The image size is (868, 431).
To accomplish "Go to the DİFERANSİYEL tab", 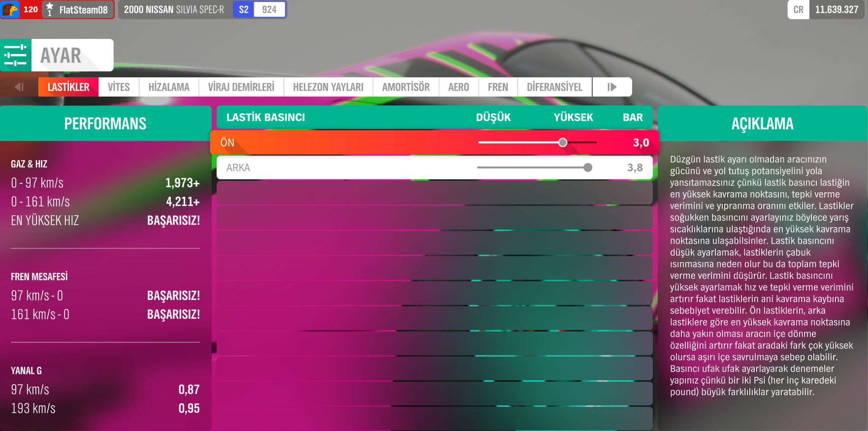I will [555, 87].
